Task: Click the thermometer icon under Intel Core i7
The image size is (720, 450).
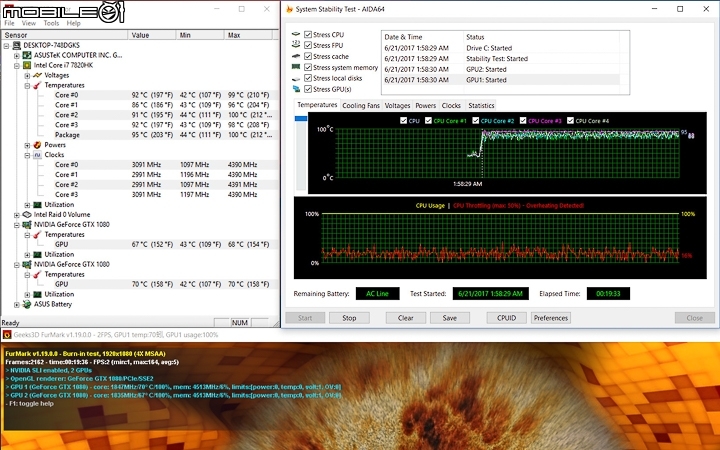Action: [38, 85]
